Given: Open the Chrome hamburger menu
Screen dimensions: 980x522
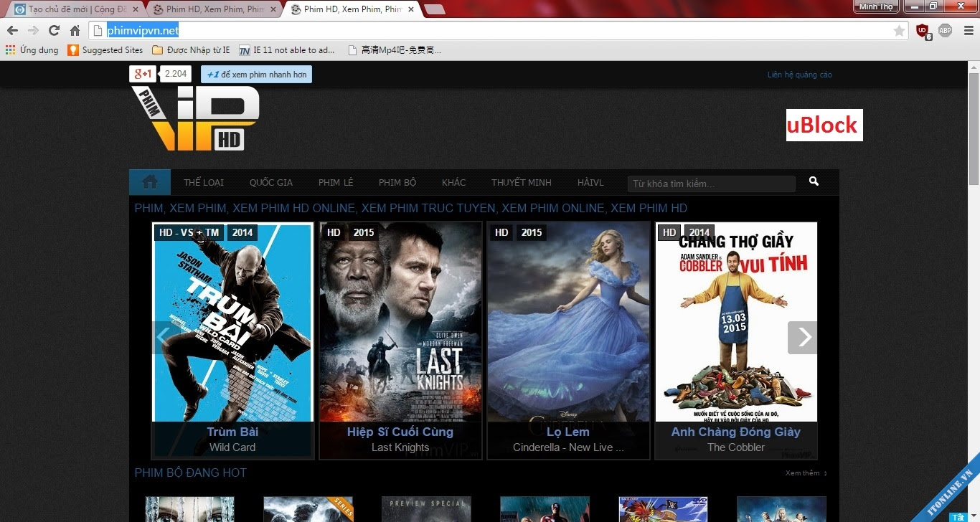Looking at the screenshot, I should point(968,31).
